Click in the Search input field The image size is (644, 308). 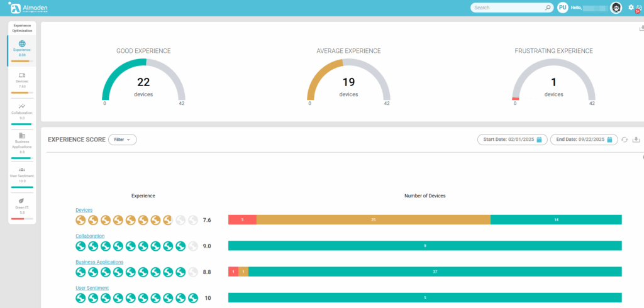click(506, 8)
